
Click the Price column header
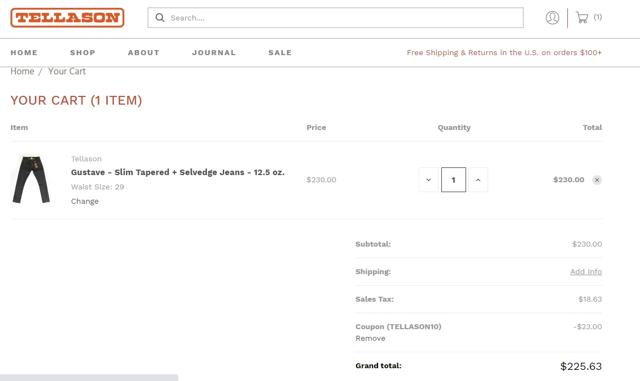(316, 127)
